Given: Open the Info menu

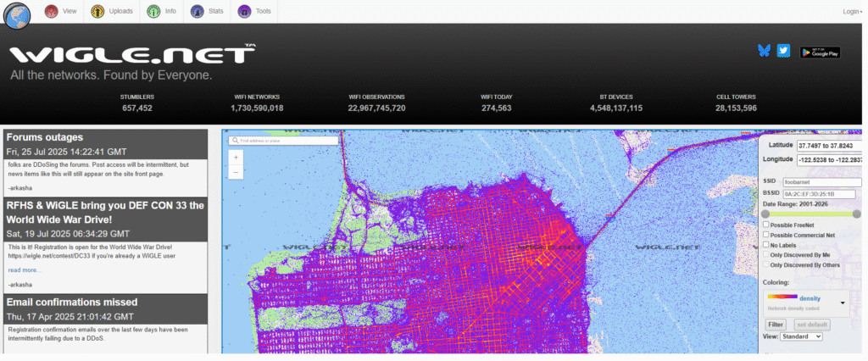Looking at the screenshot, I should point(162,11).
